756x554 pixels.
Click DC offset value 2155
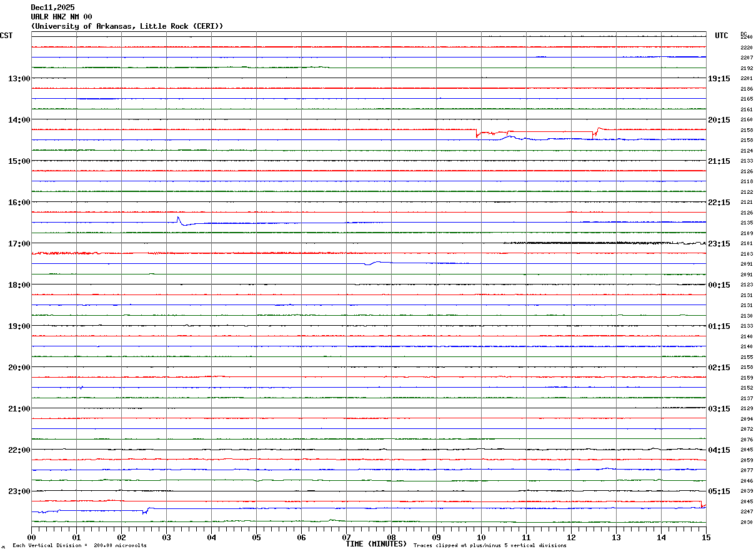pos(746,357)
